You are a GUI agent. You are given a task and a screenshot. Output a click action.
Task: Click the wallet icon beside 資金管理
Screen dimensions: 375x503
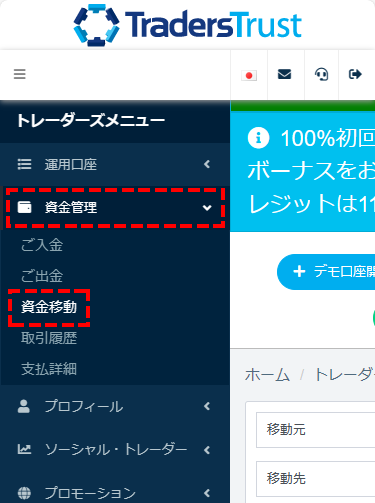click(x=24, y=207)
